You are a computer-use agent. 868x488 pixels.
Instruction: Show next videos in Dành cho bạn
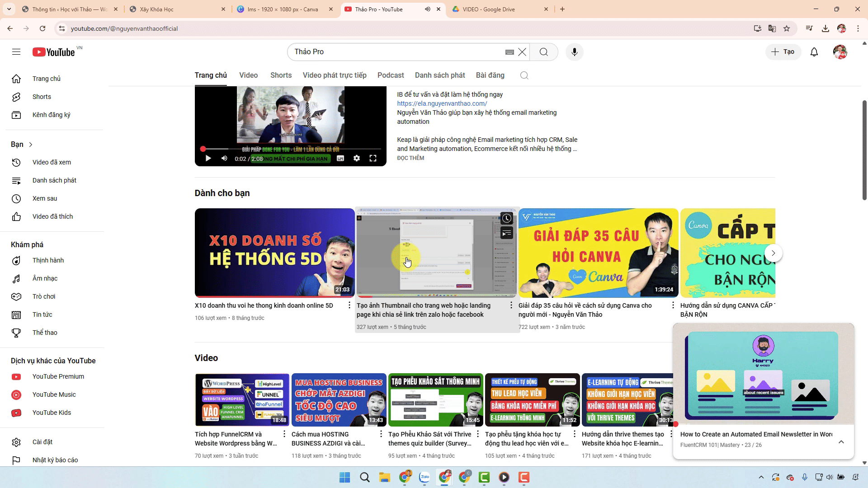tap(773, 253)
